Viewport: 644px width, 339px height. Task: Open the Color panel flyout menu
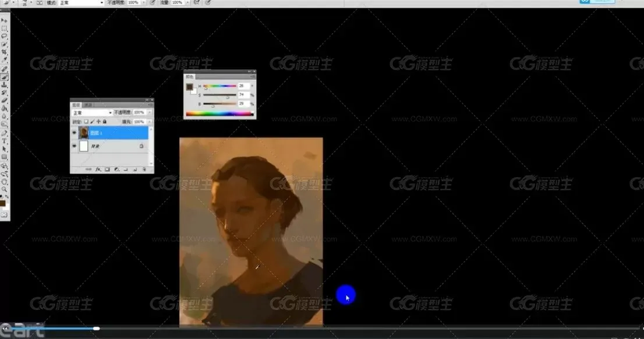[252, 76]
